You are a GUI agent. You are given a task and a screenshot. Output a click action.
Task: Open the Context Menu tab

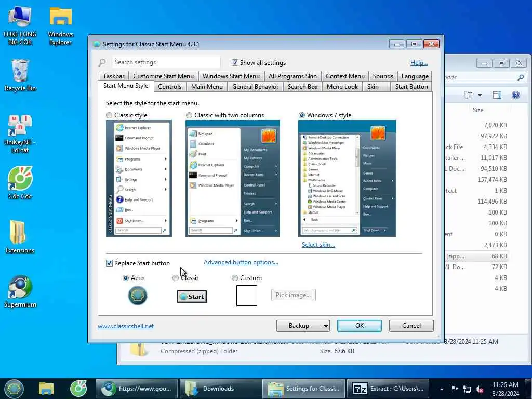[345, 76]
